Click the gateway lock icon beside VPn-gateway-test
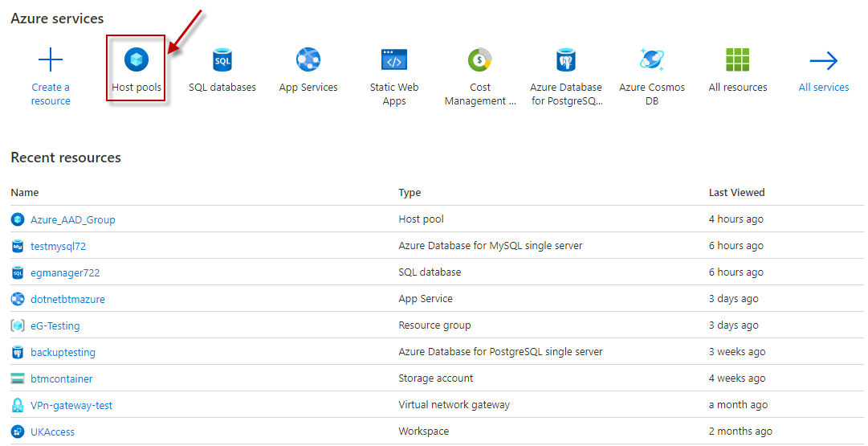 point(18,405)
